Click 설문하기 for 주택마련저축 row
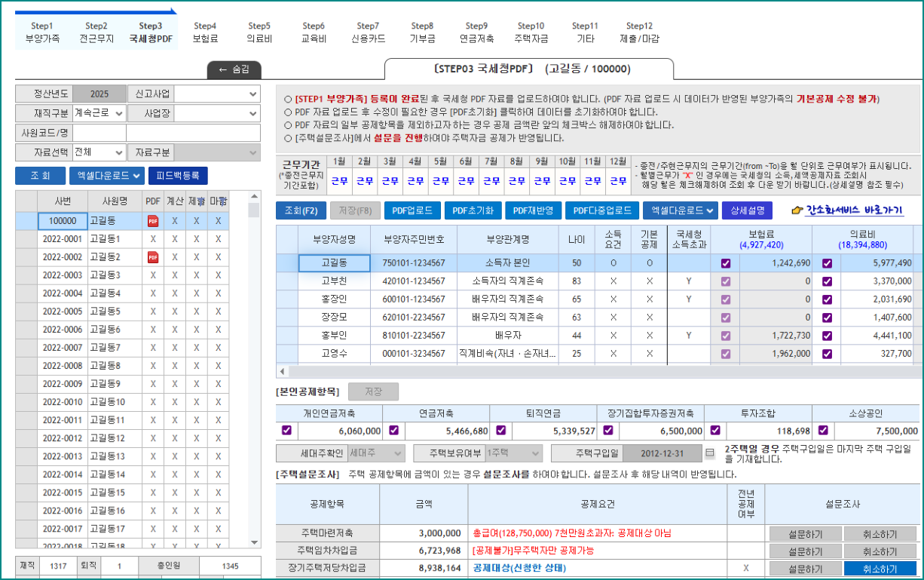 [804, 533]
